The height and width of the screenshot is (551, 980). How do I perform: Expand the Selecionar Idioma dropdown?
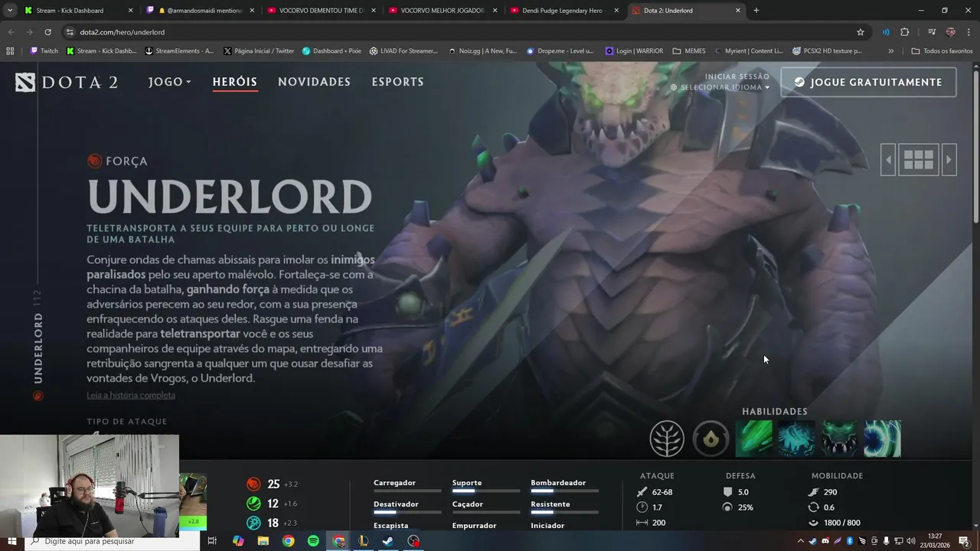(x=720, y=87)
